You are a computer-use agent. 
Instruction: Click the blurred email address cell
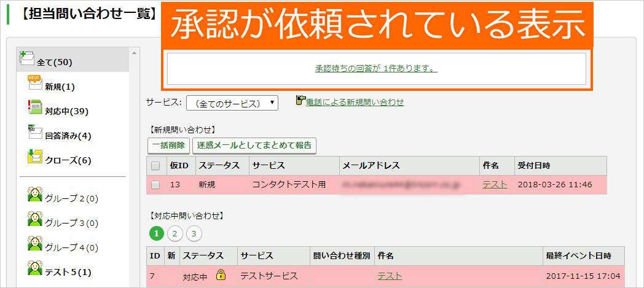click(409, 185)
